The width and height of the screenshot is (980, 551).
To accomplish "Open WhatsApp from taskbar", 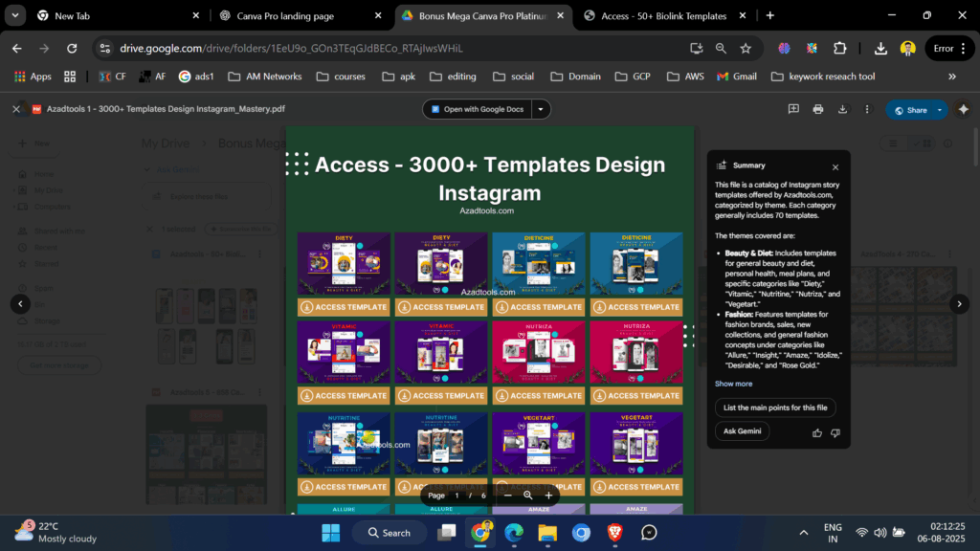I will coord(649,533).
